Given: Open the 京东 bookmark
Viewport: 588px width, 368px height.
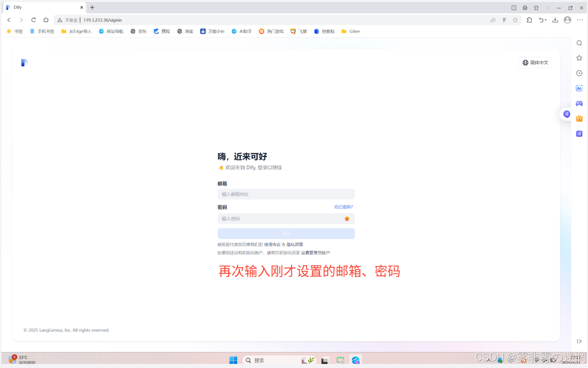Looking at the screenshot, I should tap(138, 32).
